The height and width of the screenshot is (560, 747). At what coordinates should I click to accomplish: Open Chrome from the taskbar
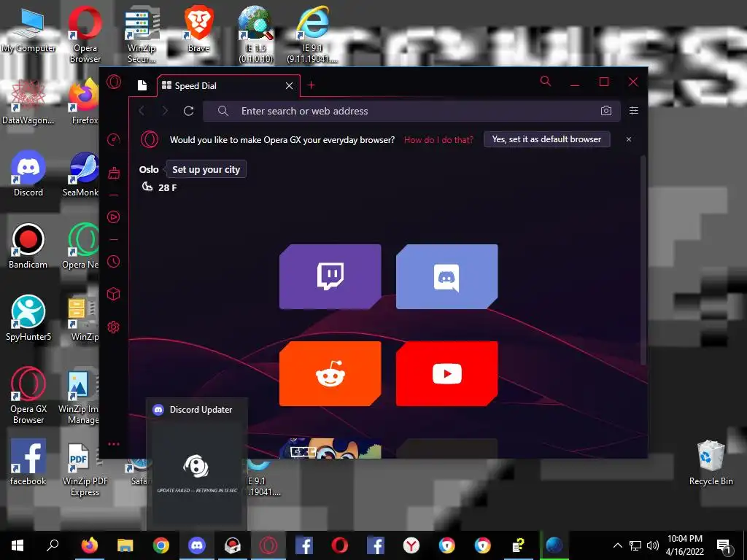tap(161, 545)
